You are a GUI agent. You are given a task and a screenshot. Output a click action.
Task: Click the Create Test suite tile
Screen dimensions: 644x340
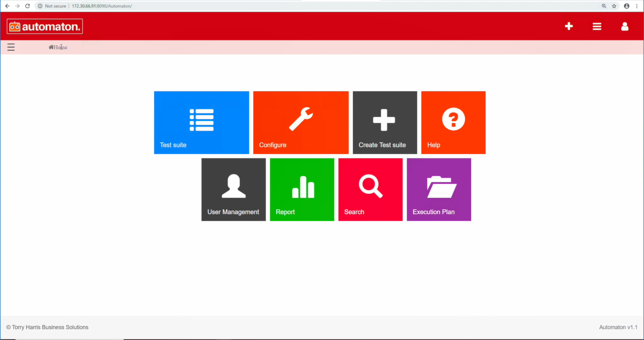coord(385,123)
